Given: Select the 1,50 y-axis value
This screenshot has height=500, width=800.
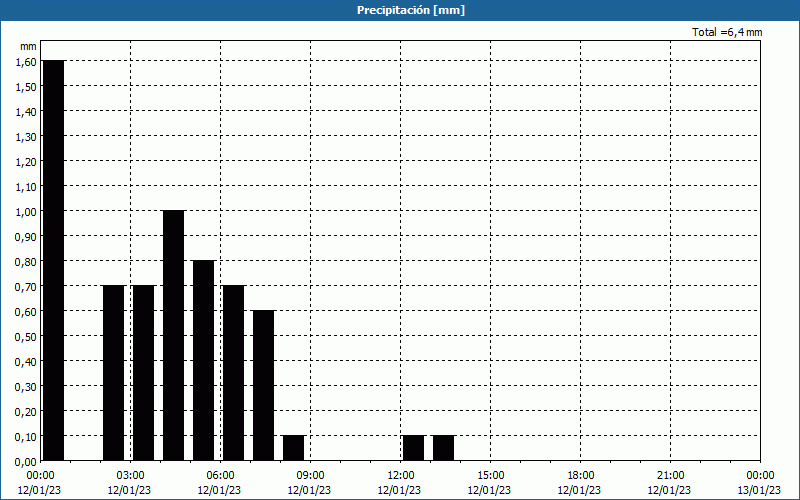Looking at the screenshot, I should coord(27,86).
